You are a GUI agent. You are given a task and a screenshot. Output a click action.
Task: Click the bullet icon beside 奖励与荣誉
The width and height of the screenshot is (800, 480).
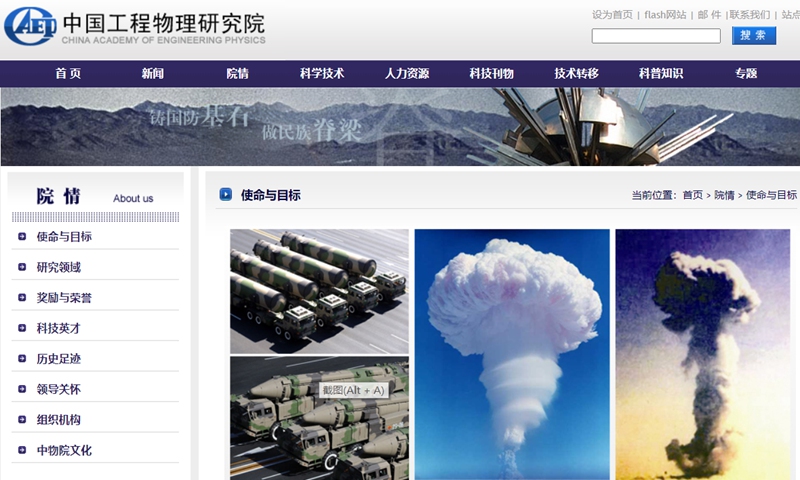[x=22, y=298]
